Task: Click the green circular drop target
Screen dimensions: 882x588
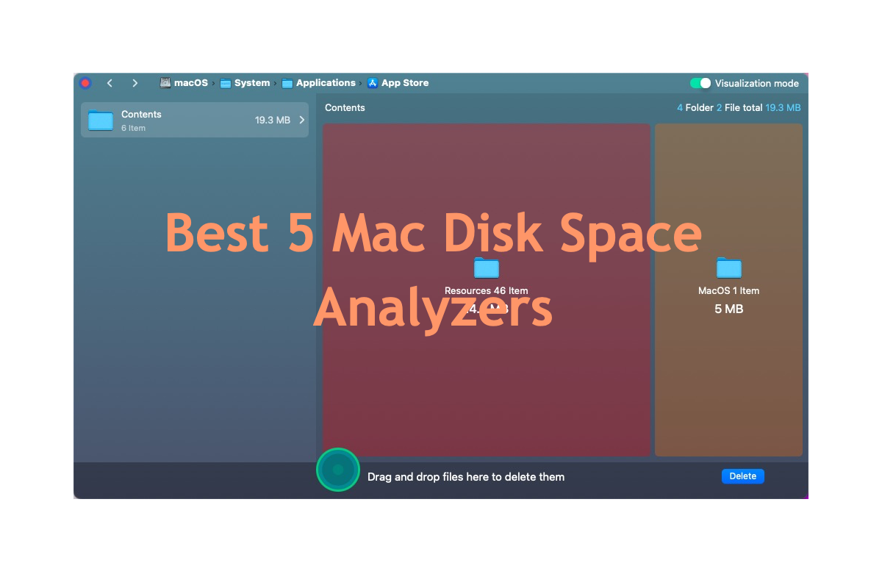Action: point(338,469)
